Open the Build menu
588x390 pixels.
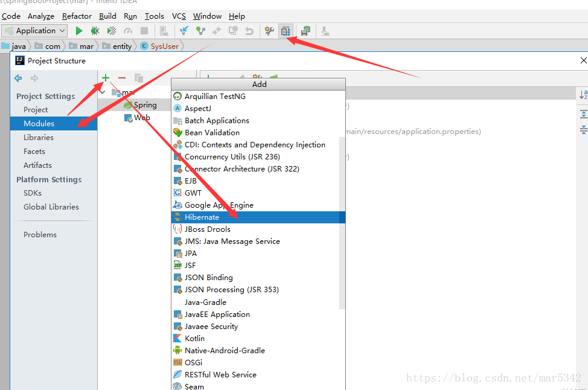pyautogui.click(x=107, y=16)
